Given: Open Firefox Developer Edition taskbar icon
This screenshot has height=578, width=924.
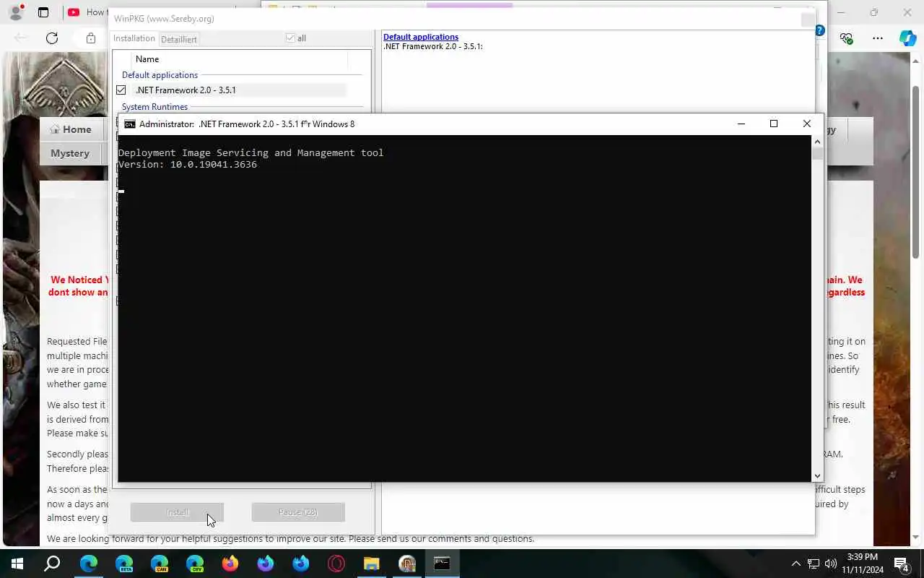Looking at the screenshot, I should point(266,564).
